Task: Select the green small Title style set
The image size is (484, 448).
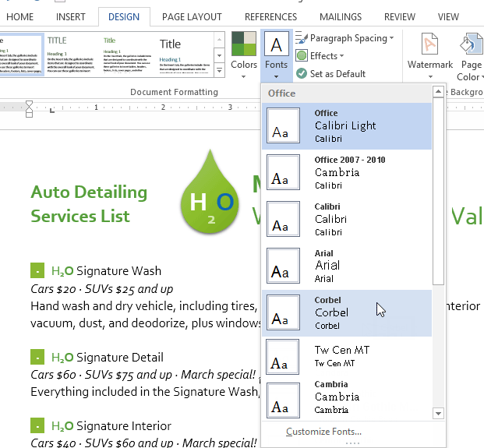Action: point(127,55)
